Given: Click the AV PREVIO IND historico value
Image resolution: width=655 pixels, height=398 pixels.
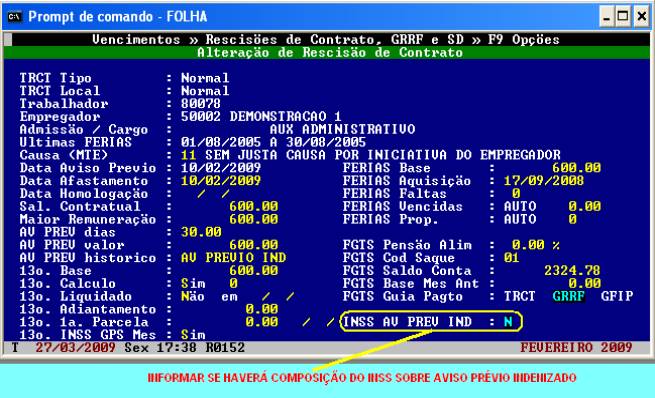Looking at the screenshot, I should 234,258.
